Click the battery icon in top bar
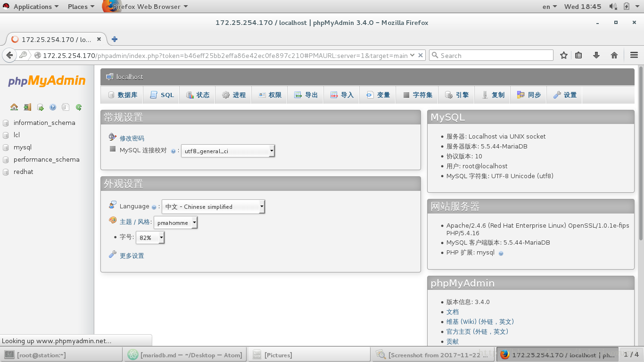Screen dimensions: 644x362 pos(626,7)
